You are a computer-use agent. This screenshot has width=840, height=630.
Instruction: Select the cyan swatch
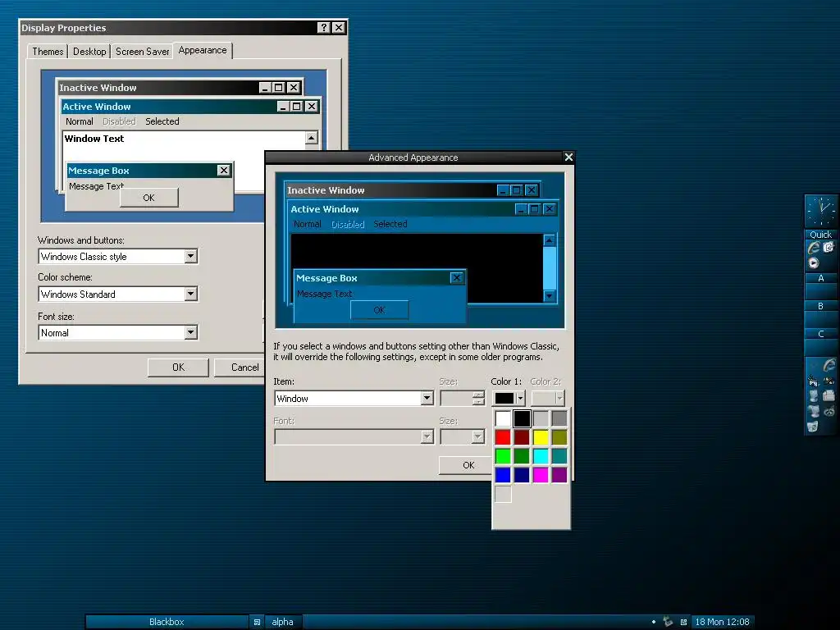(x=541, y=456)
